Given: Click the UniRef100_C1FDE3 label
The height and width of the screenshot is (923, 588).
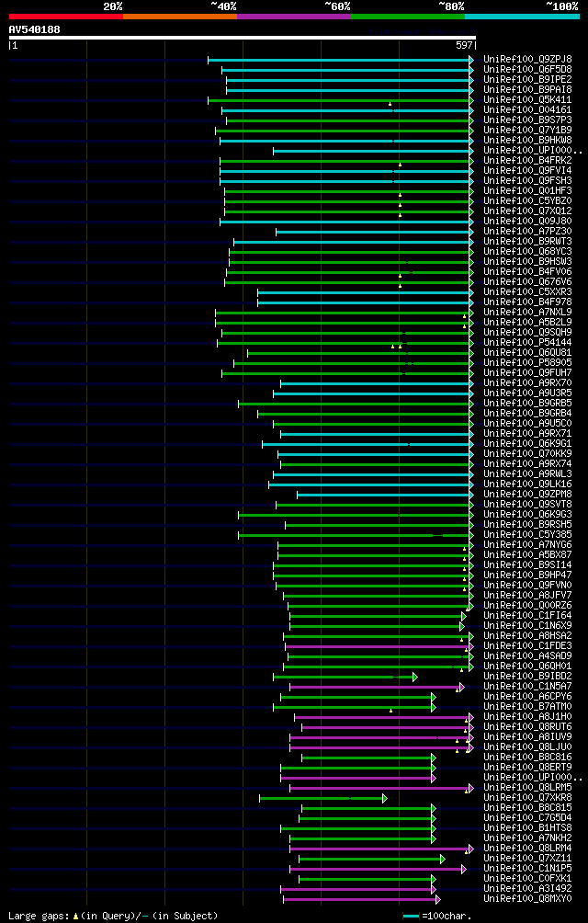Looking at the screenshot, I should pos(527,645).
